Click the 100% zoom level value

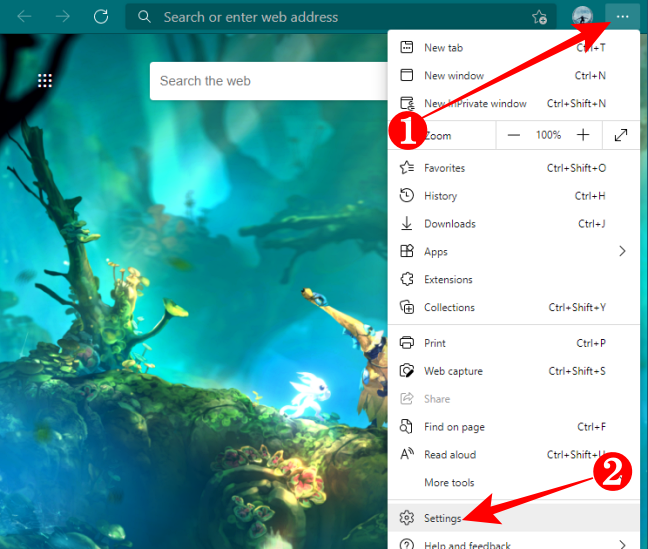click(548, 135)
